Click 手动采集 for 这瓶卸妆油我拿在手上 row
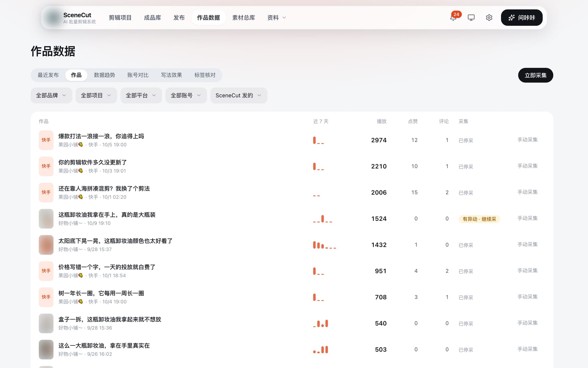This screenshot has height=368, width=588. point(528,218)
